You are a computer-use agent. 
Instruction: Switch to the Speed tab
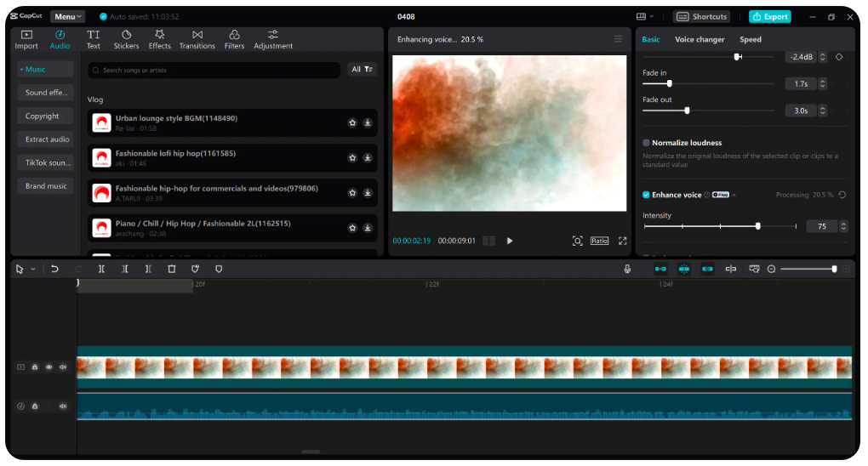(750, 39)
